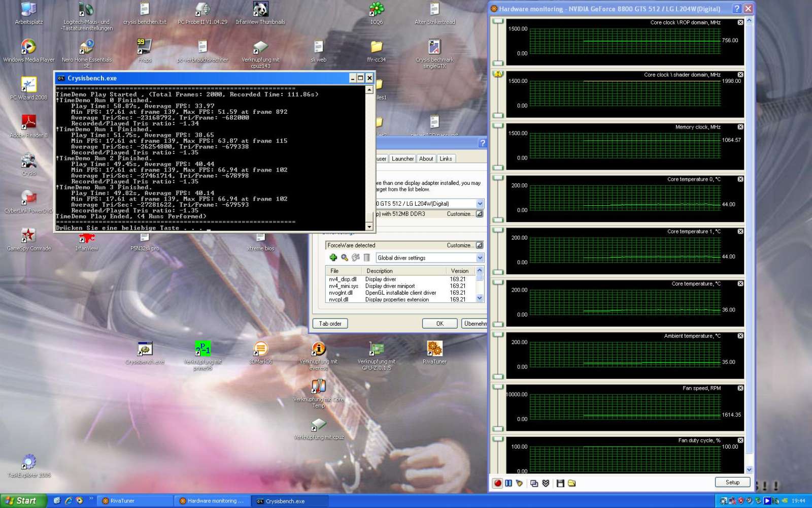Open the display adapter dropdown in RivaTuner
Image resolution: width=812 pixels, height=508 pixels.
[480, 204]
